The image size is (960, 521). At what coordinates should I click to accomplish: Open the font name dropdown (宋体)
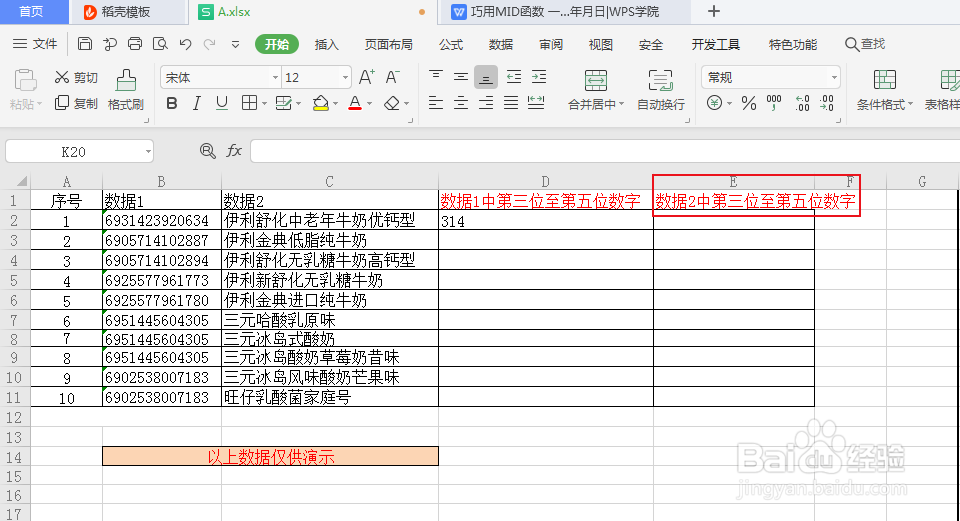coord(275,78)
